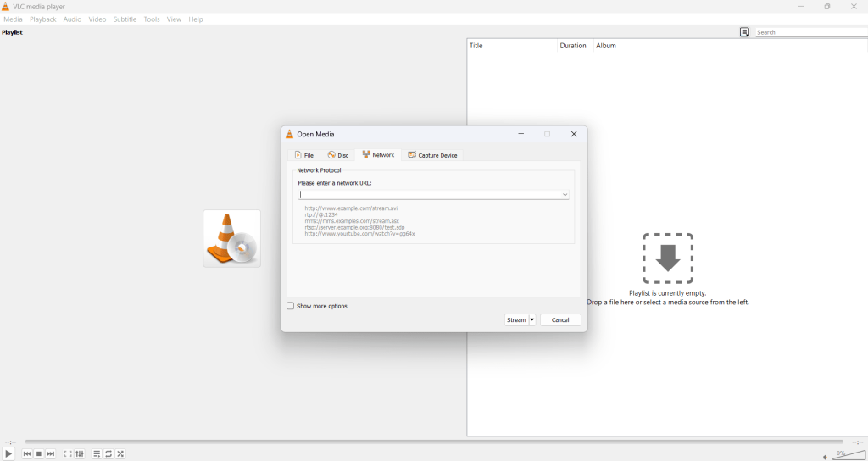Click the Stop playback button

[x=39, y=454]
